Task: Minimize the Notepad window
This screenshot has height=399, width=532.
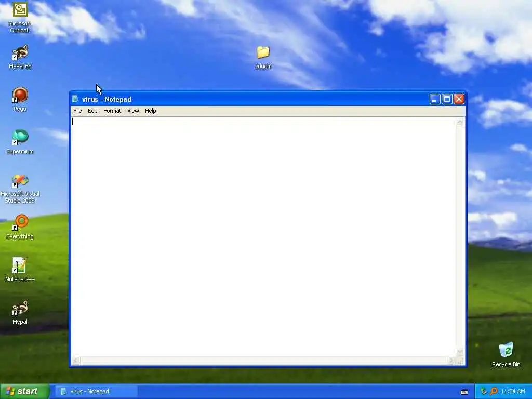Action: [435, 99]
